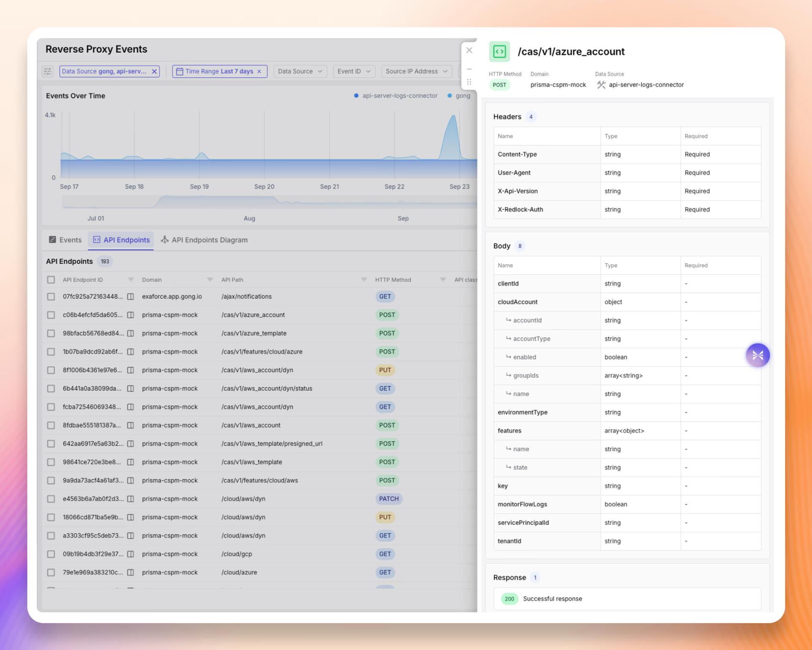Select the API Endpoints tab

[121, 240]
